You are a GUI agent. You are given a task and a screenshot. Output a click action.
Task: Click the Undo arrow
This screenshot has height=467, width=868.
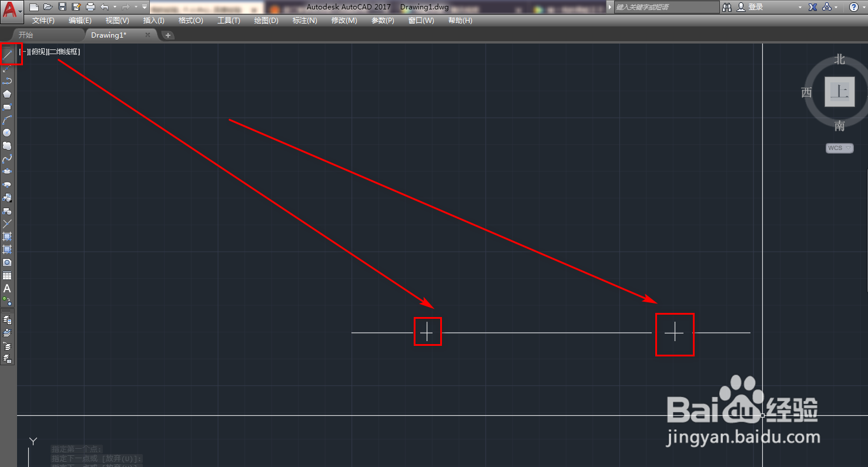[x=105, y=7]
